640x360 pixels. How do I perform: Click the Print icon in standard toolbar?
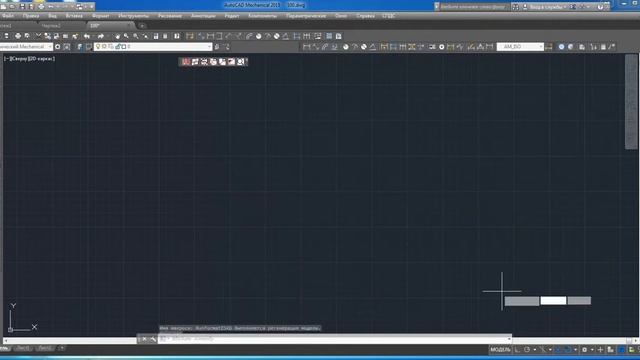click(18, 36)
